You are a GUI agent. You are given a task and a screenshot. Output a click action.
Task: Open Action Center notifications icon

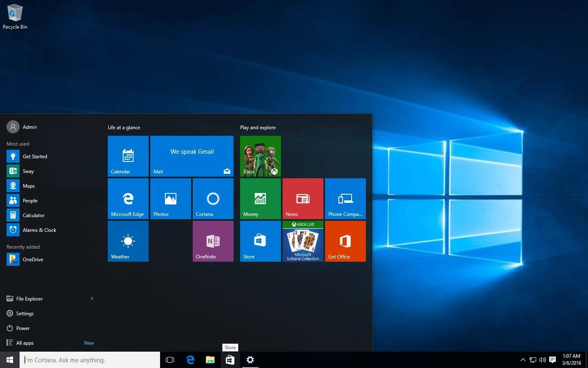[552, 360]
